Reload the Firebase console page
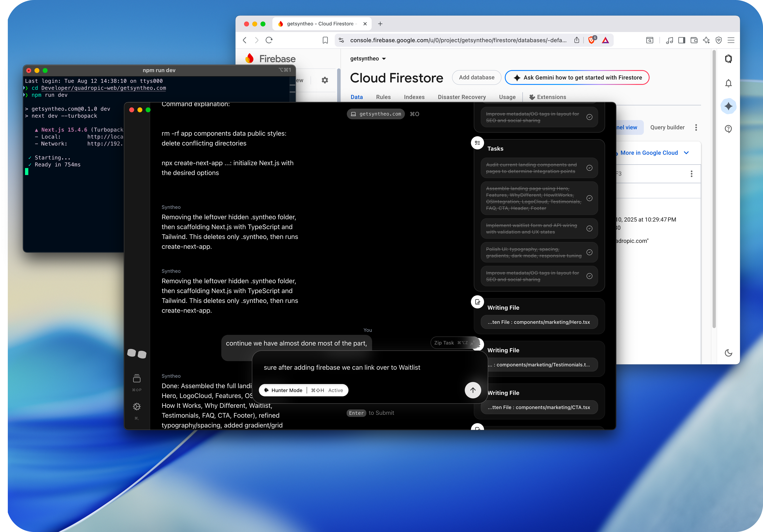This screenshot has width=763, height=532. point(269,40)
